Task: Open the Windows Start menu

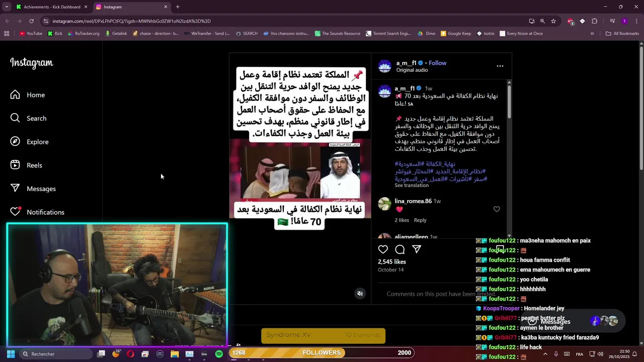Action: (11, 354)
